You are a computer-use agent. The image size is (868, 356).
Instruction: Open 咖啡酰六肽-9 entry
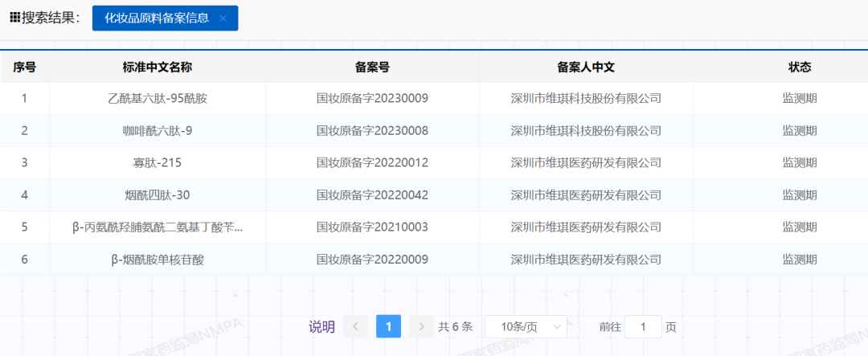[x=158, y=131]
